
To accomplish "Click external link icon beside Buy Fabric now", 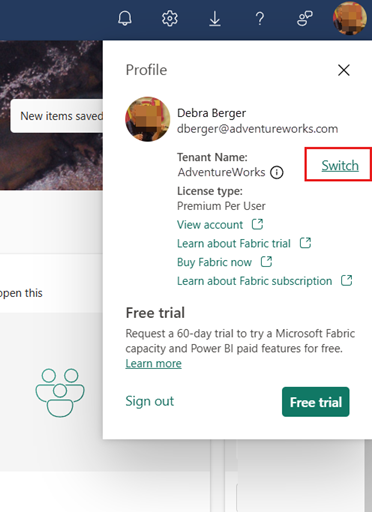I will [266, 262].
